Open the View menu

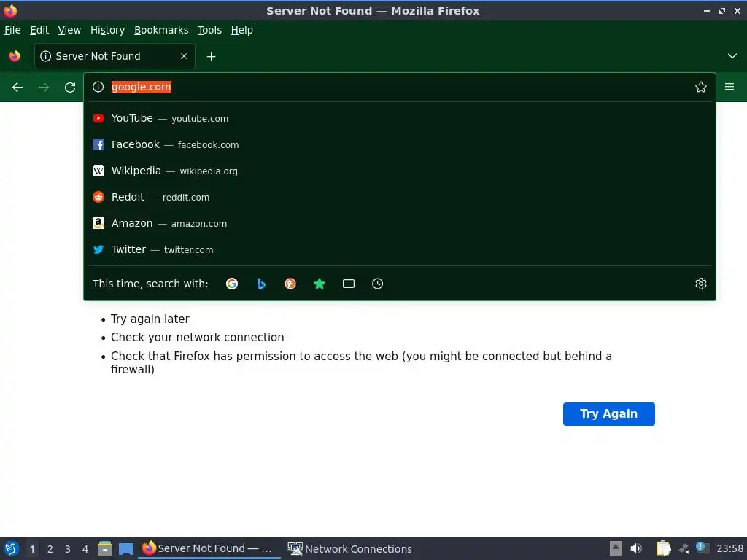pos(69,30)
